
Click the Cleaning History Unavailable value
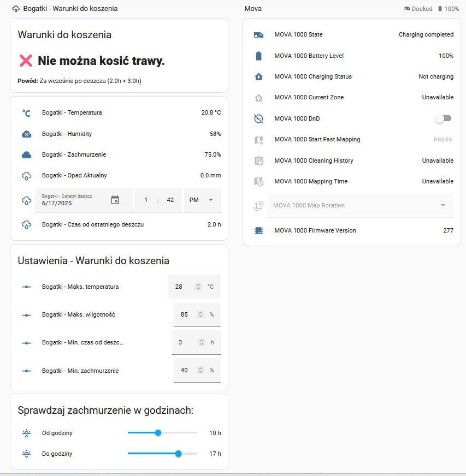(438, 160)
